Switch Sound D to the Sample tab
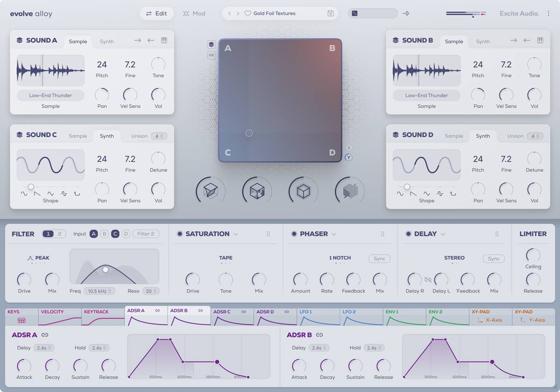The height and width of the screenshot is (392, 560). tap(454, 136)
